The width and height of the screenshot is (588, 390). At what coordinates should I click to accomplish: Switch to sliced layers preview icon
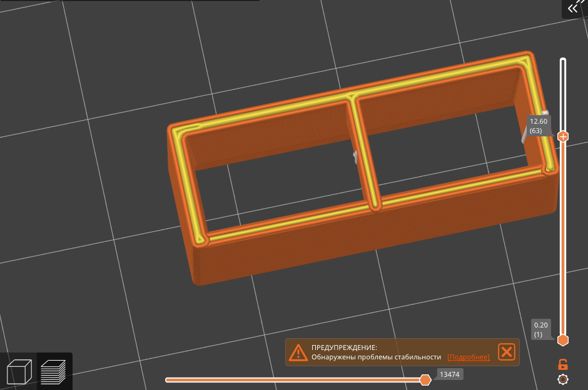click(x=54, y=372)
